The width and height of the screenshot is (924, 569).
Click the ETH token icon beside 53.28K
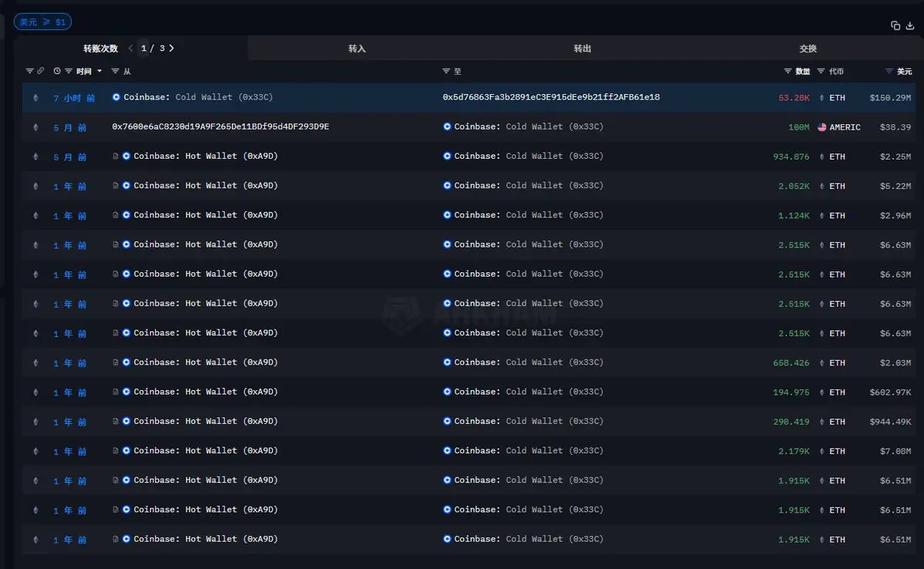(822, 98)
